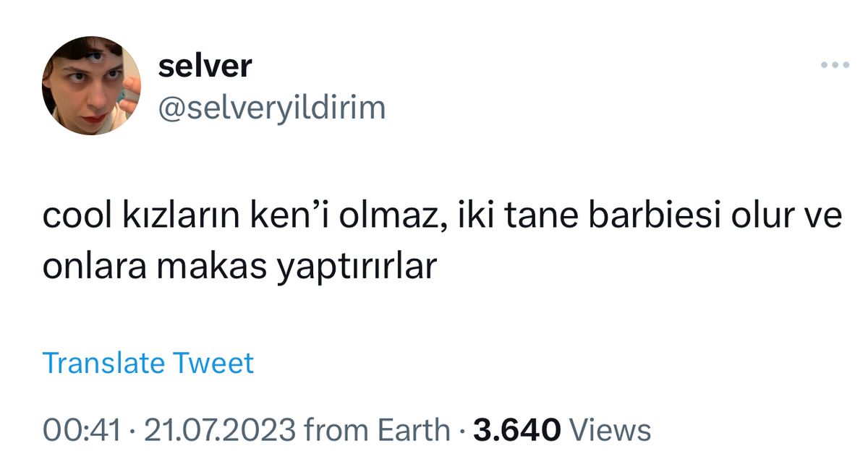Click the Translate Tweet link
The width and height of the screenshot is (868, 472).
[x=148, y=363]
